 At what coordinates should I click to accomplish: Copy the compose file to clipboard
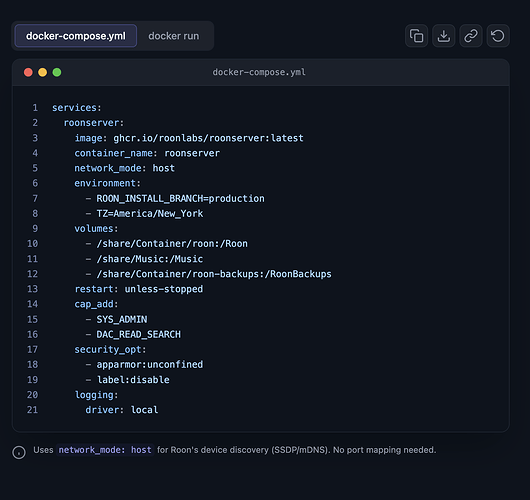coord(416,36)
